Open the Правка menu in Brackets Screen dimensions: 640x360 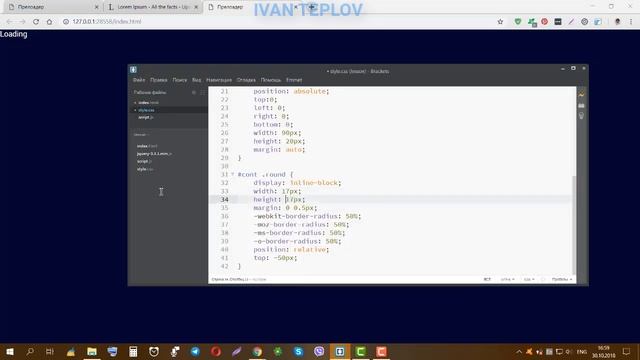pyautogui.click(x=158, y=80)
